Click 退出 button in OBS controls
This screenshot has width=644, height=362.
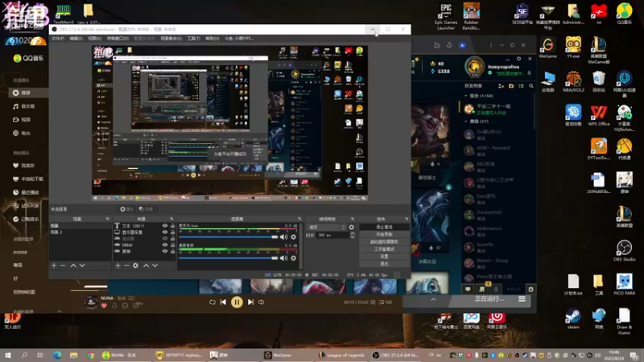point(385,264)
